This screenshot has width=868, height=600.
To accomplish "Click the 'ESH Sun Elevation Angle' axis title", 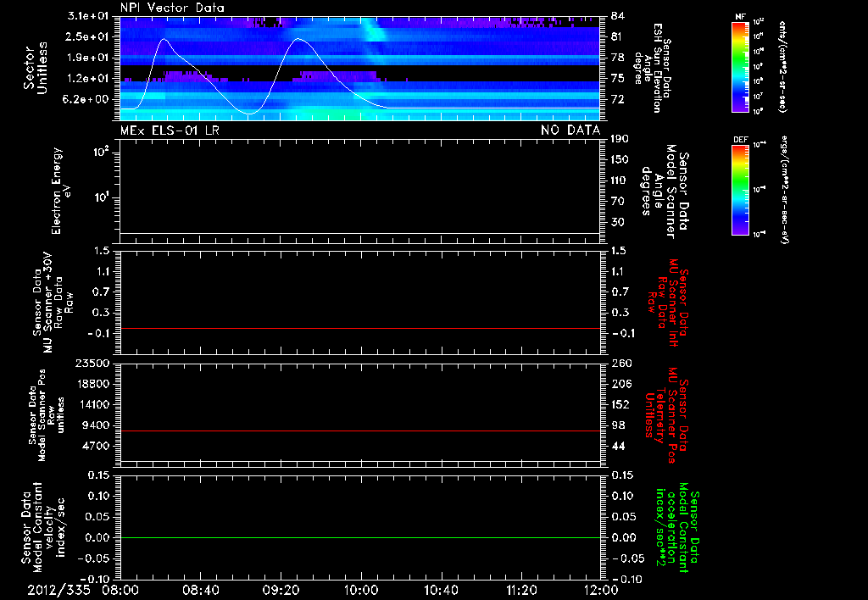I will coord(654,68).
